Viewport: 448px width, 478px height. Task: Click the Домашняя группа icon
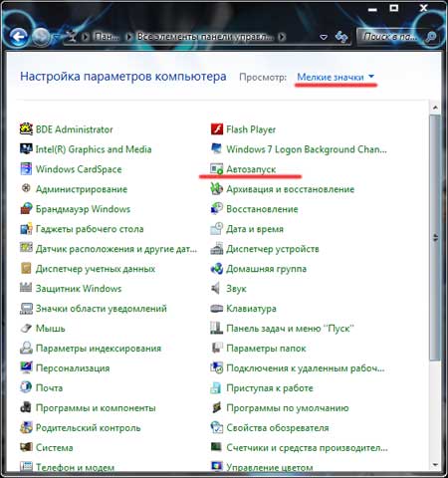click(x=217, y=269)
